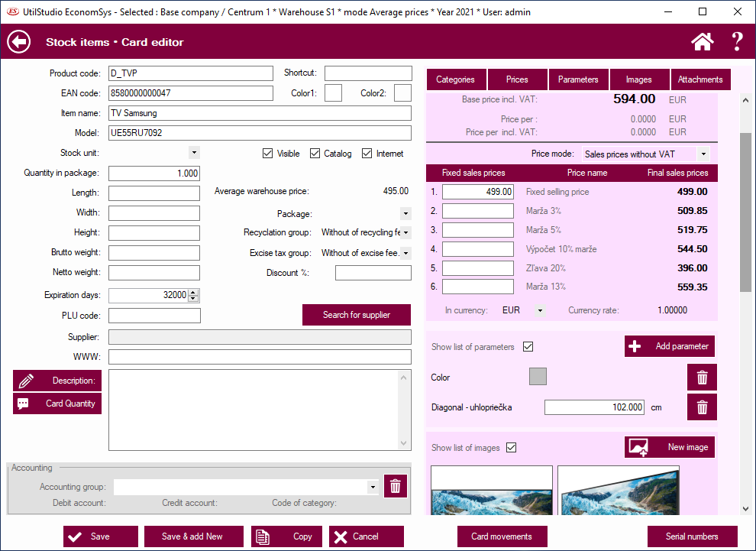The height and width of the screenshot is (551, 756).
Task: Increase Expiration days with up arrow
Action: pos(193,292)
